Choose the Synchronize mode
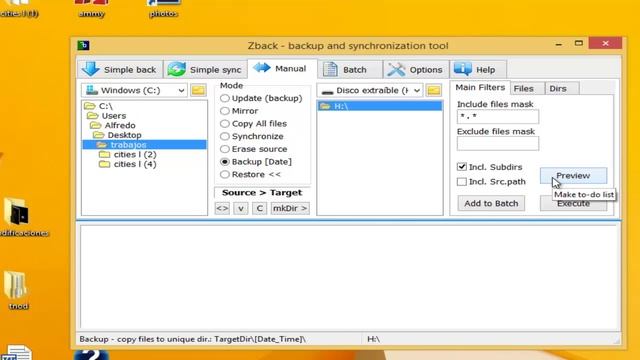 (252, 136)
